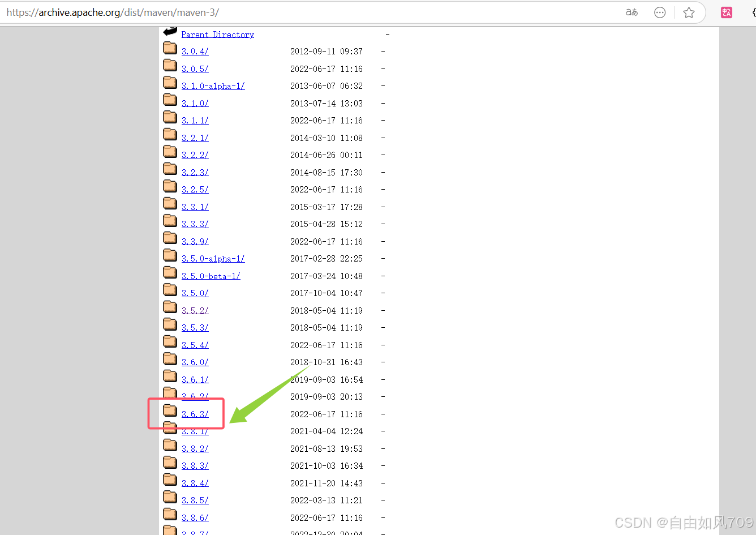Open the 3.5.2/ directory link

[x=195, y=311]
